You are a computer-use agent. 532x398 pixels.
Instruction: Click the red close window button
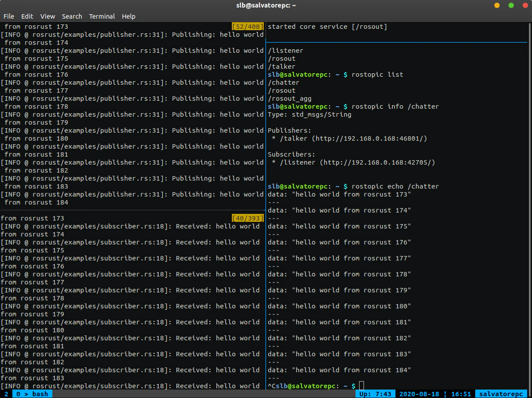(x=525, y=5)
